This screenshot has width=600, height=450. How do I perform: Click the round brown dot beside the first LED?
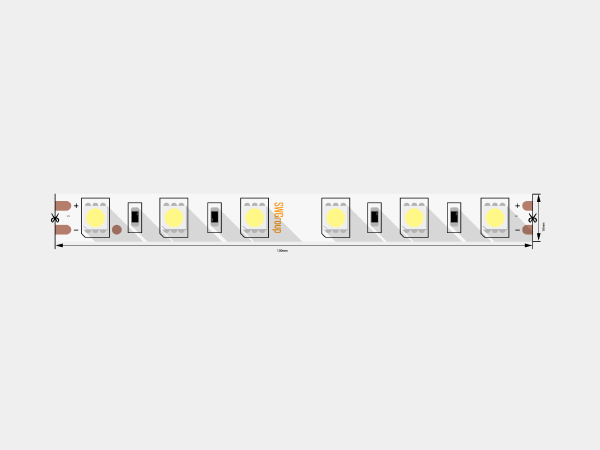tap(117, 230)
